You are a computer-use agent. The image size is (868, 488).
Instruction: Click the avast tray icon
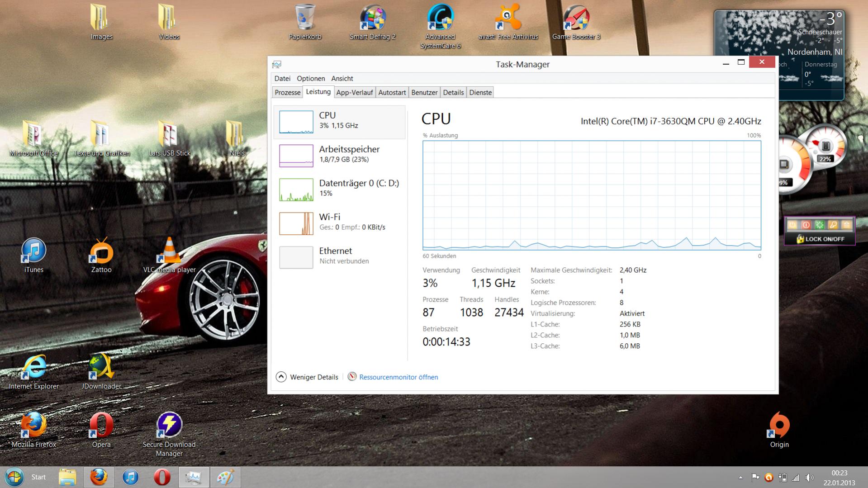[x=768, y=477]
